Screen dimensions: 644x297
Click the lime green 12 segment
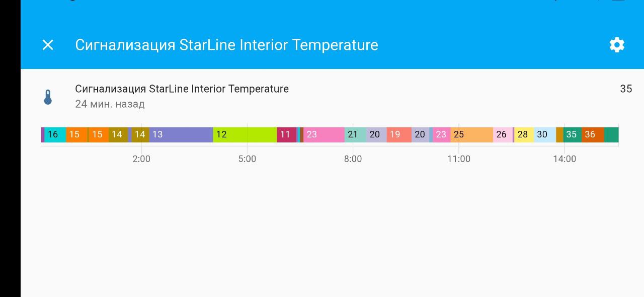245,134
